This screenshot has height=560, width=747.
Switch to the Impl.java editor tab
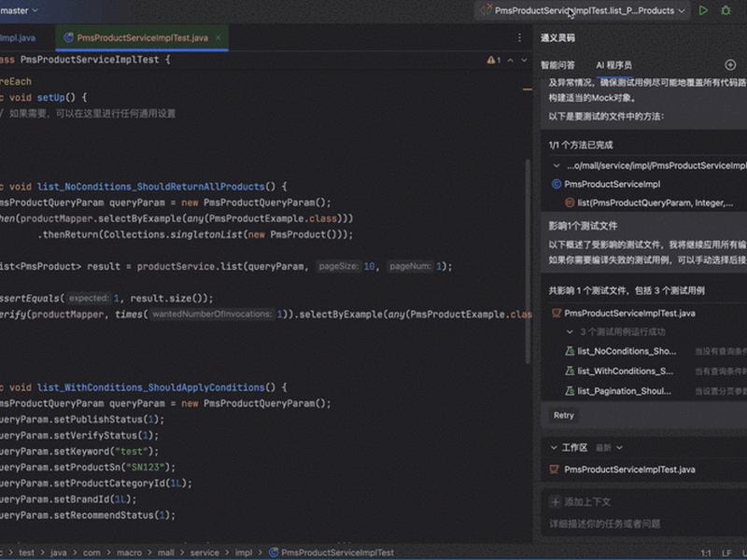(x=18, y=37)
